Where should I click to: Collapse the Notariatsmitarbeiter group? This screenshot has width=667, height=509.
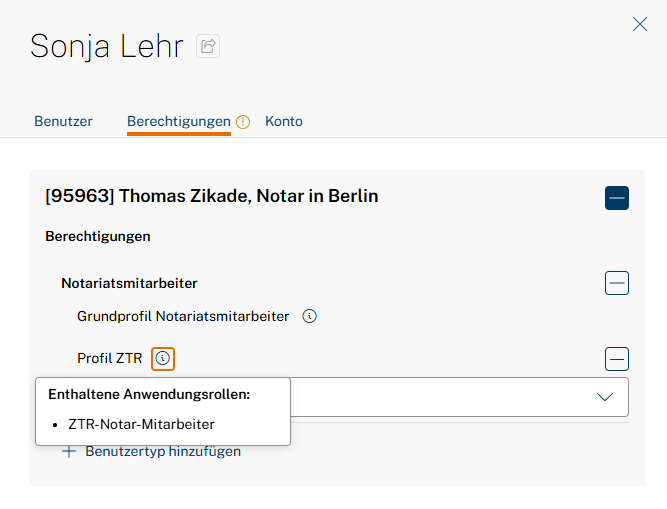pos(616,283)
